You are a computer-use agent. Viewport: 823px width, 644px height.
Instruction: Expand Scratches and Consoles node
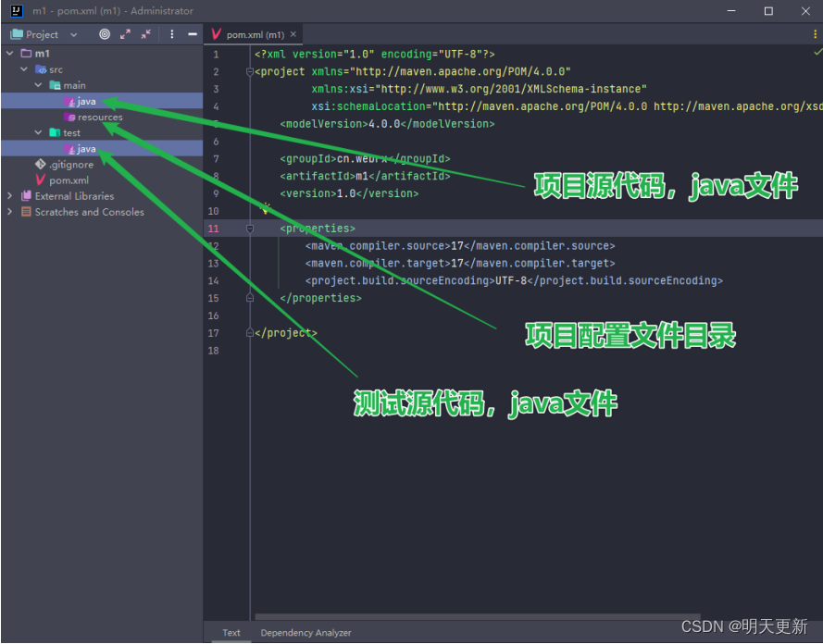[9, 212]
